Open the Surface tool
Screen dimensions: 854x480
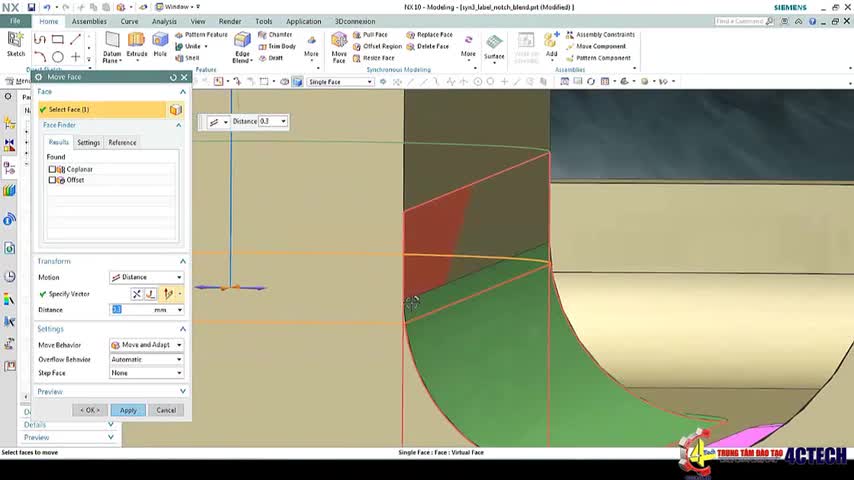pos(494,47)
